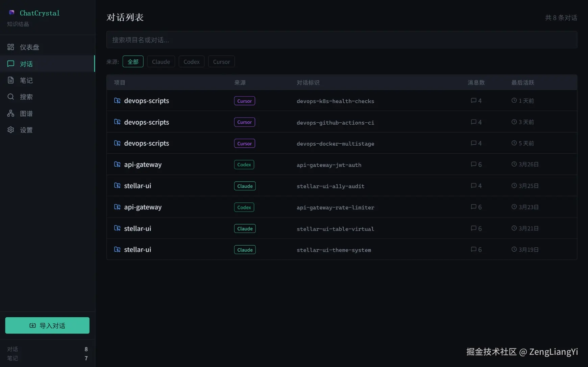Click clock icon in stellar-ui-theme-system row
Viewport: 588px width, 367px height.
(x=514, y=249)
